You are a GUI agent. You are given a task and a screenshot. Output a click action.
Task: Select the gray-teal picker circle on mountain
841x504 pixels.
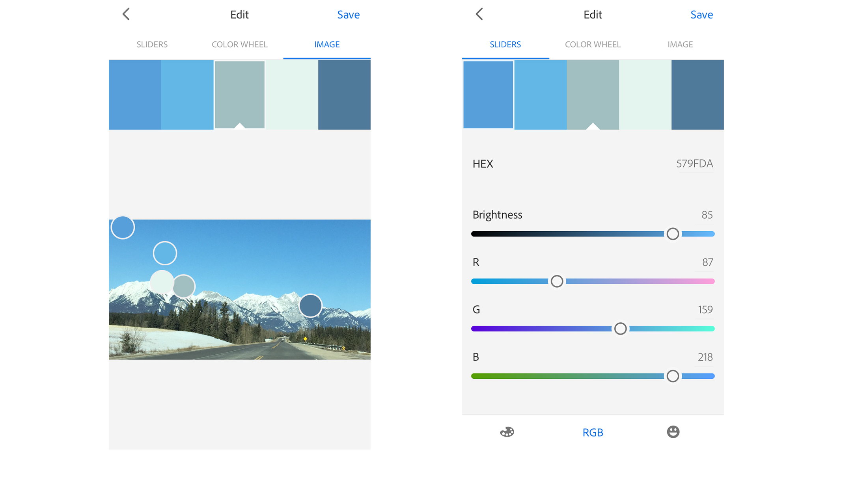184,286
